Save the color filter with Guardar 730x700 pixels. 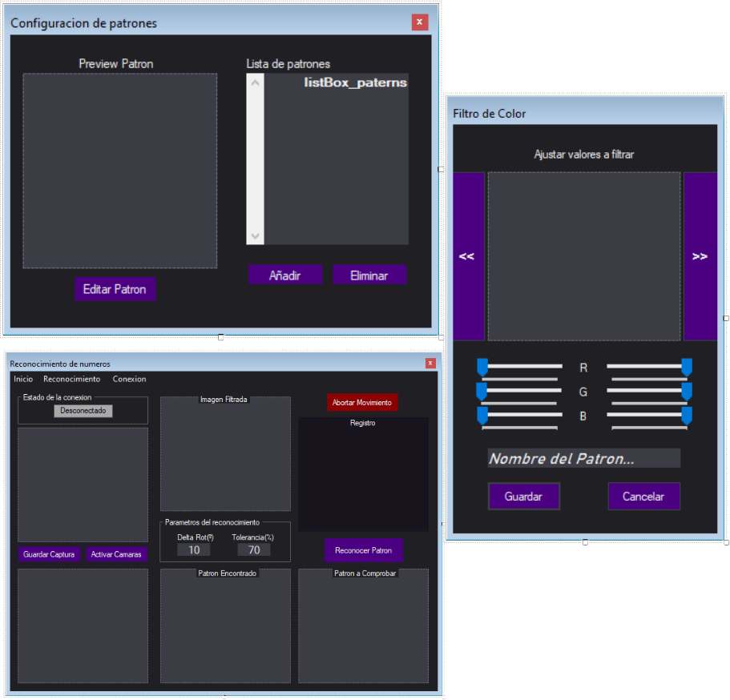(x=524, y=497)
